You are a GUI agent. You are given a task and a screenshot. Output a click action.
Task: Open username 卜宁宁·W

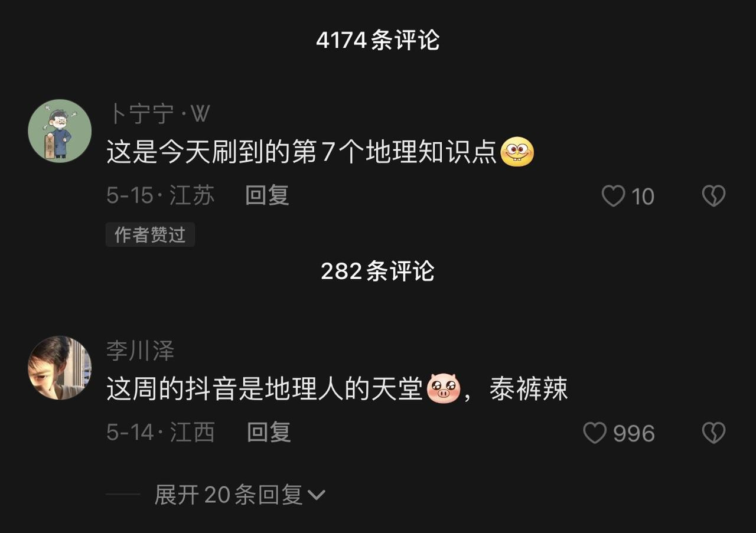point(159,114)
